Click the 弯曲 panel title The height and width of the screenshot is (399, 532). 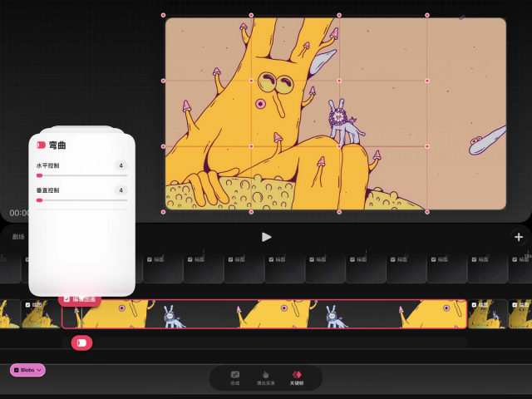(57, 145)
